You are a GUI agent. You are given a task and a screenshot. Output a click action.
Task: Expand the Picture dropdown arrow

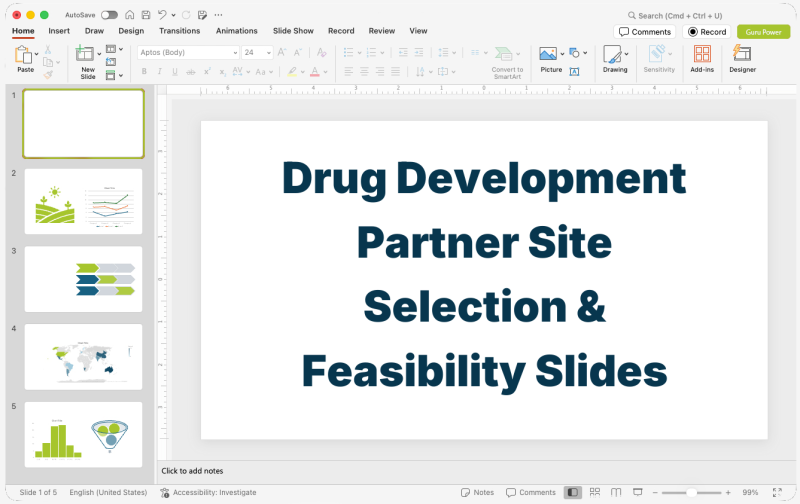pyautogui.click(x=562, y=54)
